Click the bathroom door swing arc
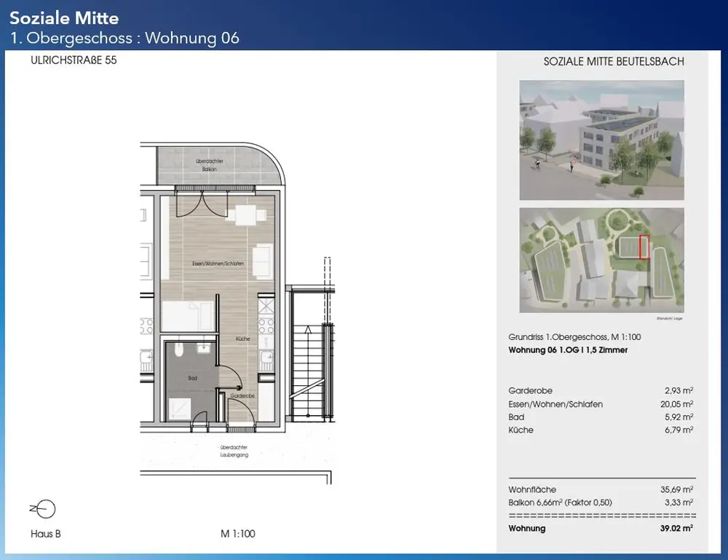 pyautogui.click(x=233, y=379)
